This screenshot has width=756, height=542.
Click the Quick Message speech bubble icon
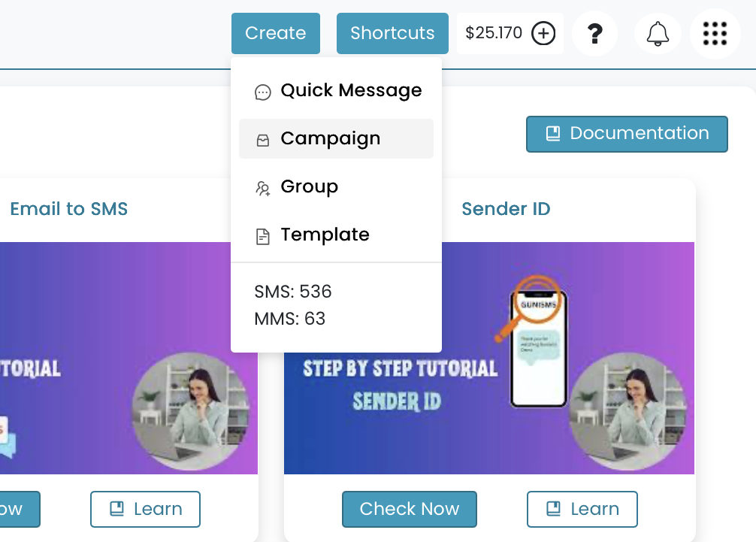(263, 92)
